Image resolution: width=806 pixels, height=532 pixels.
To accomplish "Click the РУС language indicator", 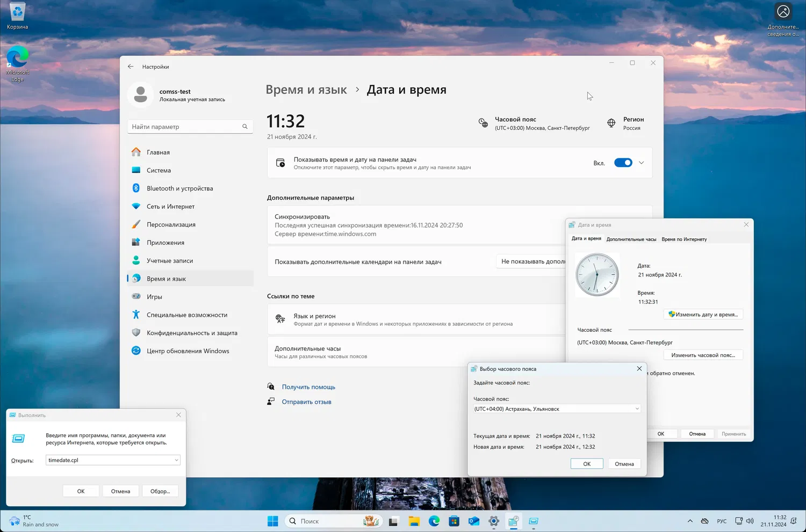I will point(722,521).
